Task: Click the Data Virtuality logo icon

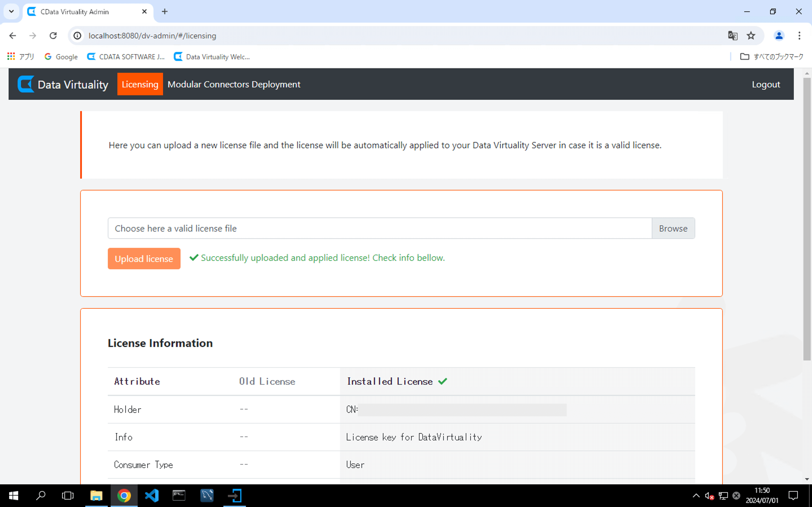Action: point(26,84)
